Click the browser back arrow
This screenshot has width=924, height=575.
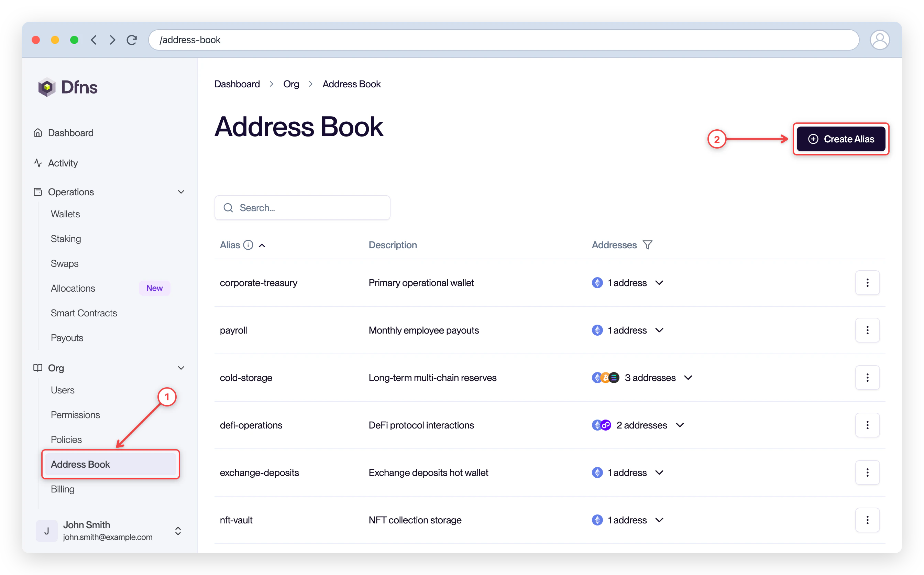click(93, 40)
